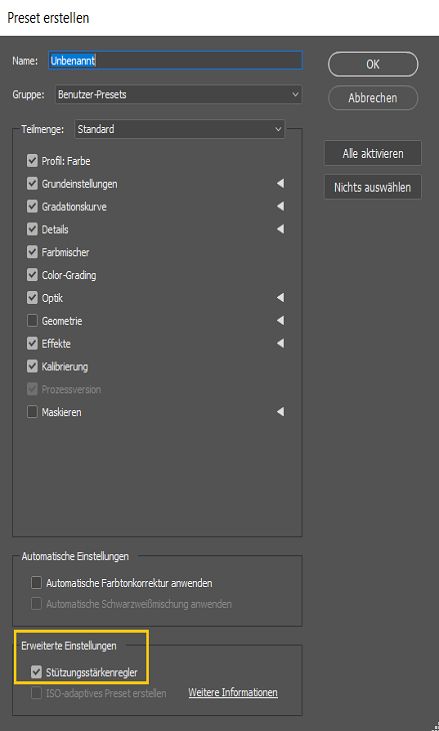The height and width of the screenshot is (731, 439).
Task: Click the OK button
Action: click(x=373, y=64)
